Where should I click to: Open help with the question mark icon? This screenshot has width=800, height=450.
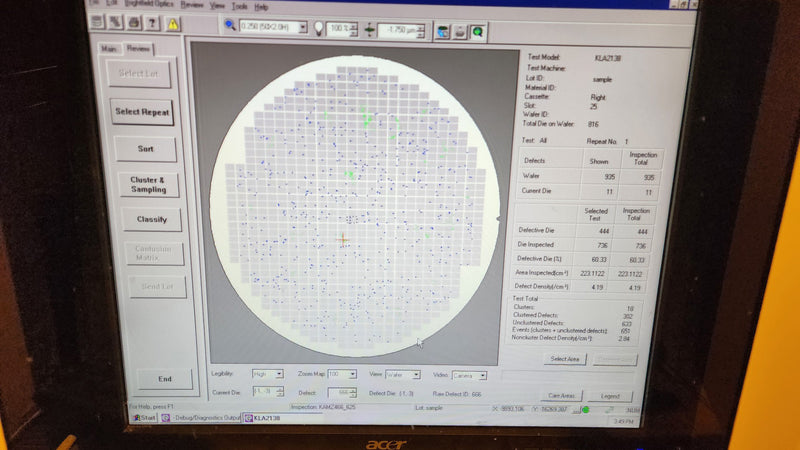(152, 23)
